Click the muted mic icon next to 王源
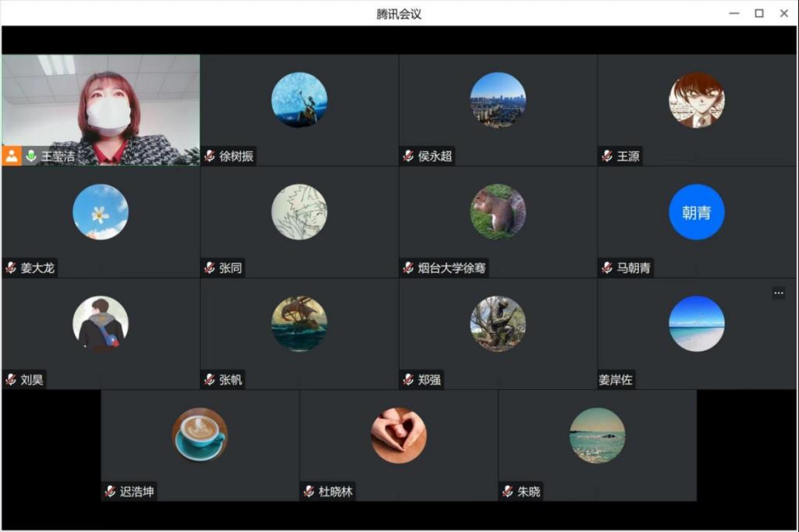 point(607,156)
